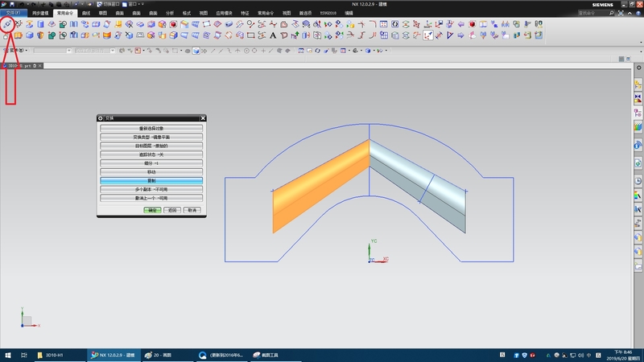Click the rectangle with corner points icon
This screenshot has width=644, height=362.
207,24
